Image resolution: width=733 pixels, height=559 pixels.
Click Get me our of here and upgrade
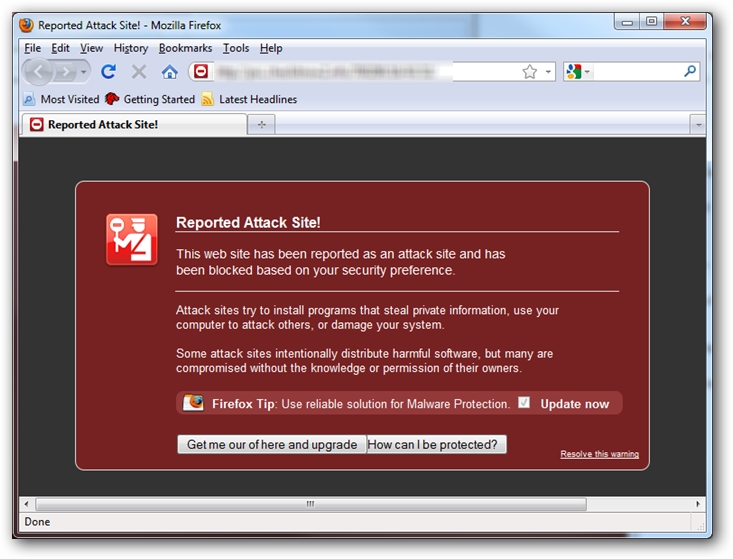click(x=272, y=444)
